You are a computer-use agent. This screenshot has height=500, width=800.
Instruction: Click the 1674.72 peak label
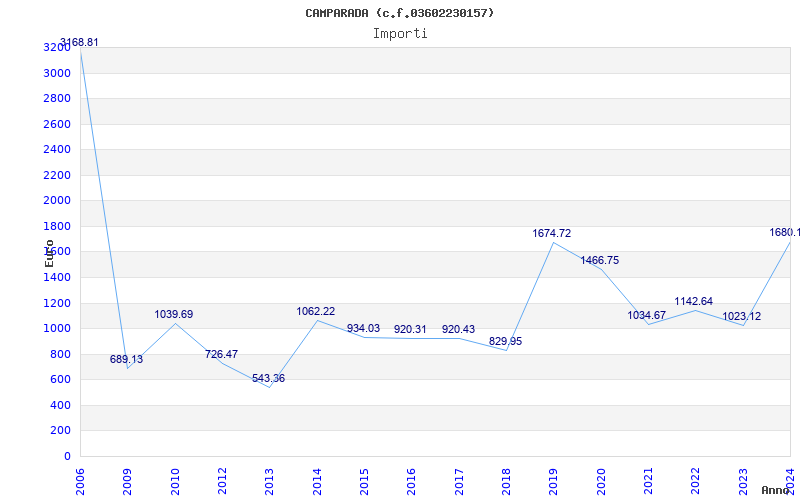[552, 233]
